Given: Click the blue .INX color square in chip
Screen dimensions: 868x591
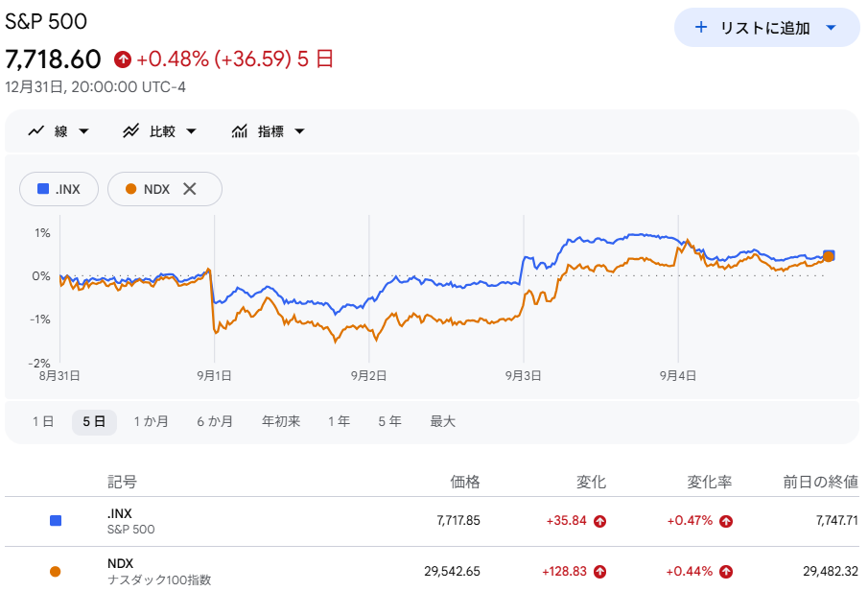Looking at the screenshot, I should pyautogui.click(x=42, y=189).
